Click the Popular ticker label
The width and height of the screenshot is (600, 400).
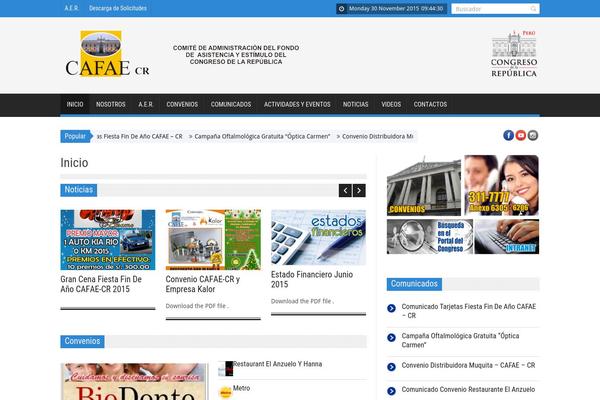[x=75, y=136]
